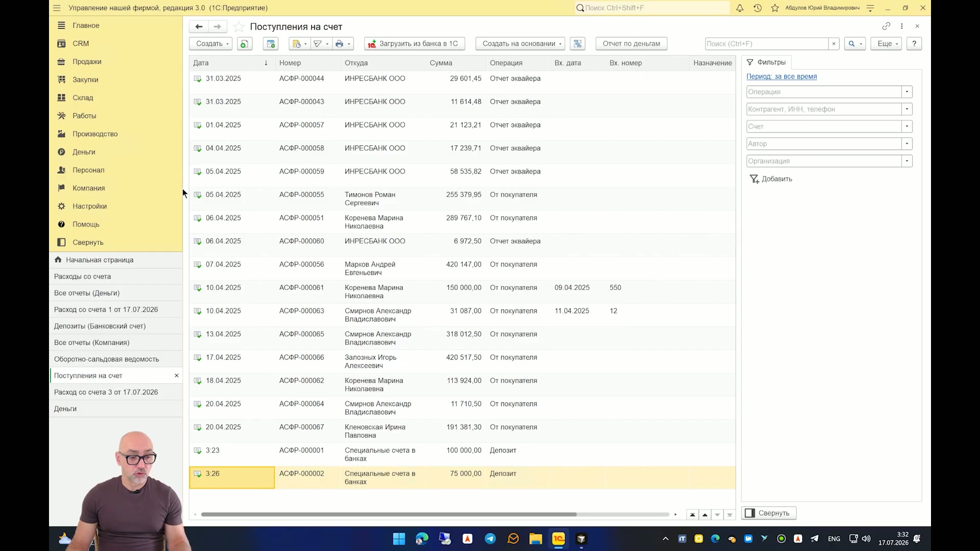The width and height of the screenshot is (980, 551).
Task: Expand the Операция filter dropdown
Action: tap(907, 92)
